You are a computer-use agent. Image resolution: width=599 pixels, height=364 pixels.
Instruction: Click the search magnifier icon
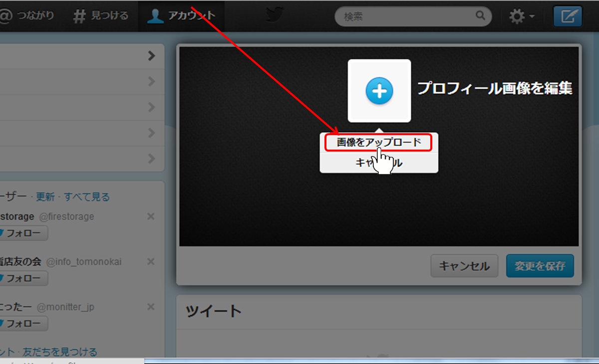click(x=480, y=16)
